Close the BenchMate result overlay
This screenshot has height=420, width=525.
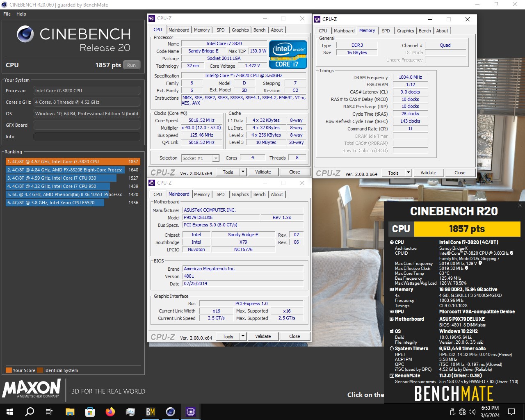pyautogui.click(x=520, y=205)
